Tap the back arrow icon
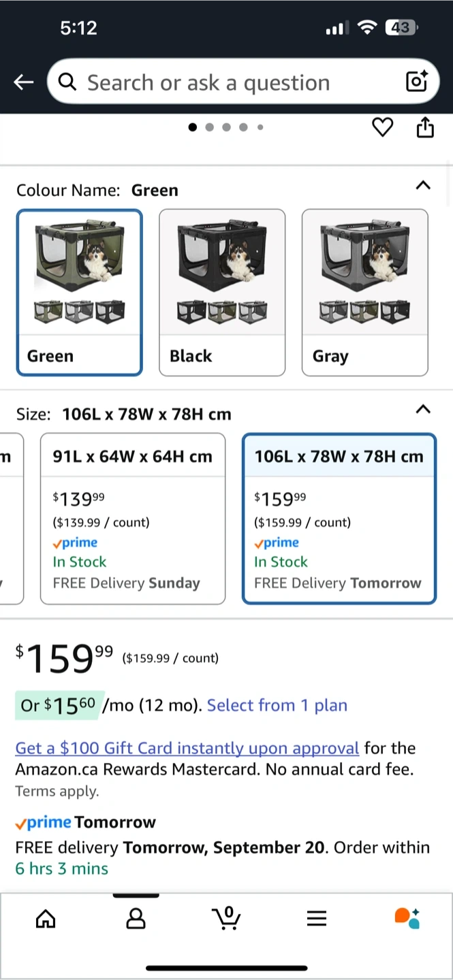This screenshot has width=453, height=980. click(24, 82)
